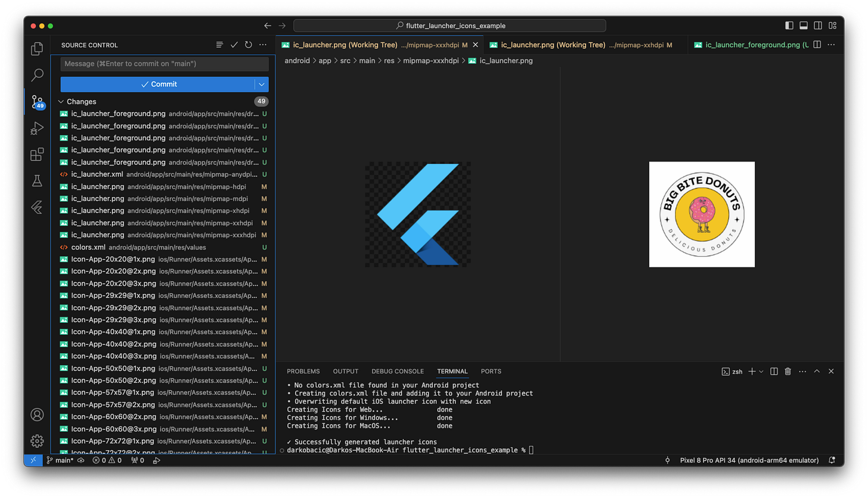Open the Commit button dropdown arrow

click(262, 84)
